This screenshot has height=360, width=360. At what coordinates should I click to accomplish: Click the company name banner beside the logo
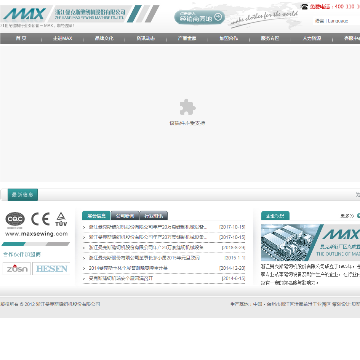click(x=90, y=14)
